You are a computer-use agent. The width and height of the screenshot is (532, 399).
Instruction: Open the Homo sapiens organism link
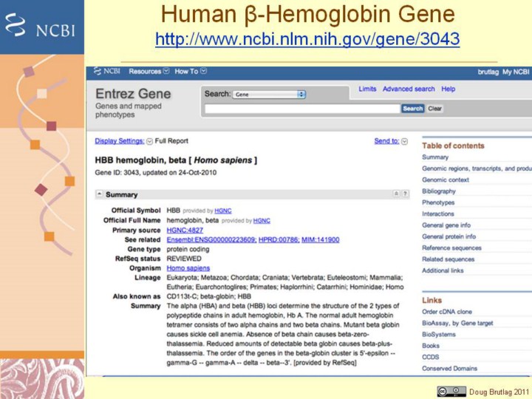pos(188,268)
